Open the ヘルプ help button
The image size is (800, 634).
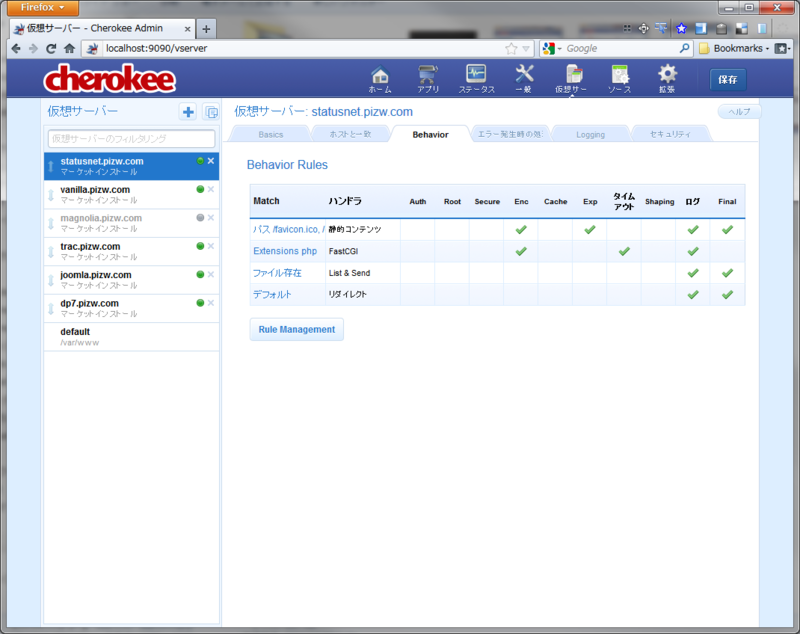(739, 112)
